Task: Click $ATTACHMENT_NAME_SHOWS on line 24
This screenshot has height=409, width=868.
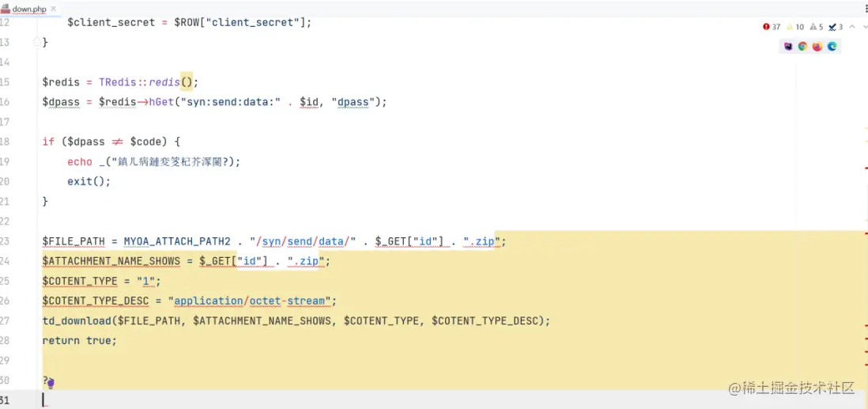Action: point(111,261)
